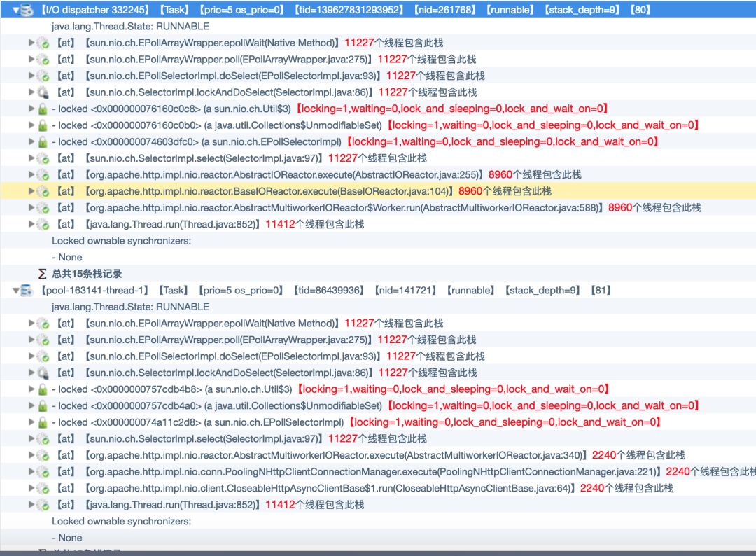Select 【stack_depth=9】 in I/O dispatcher header
Viewport: 756px width, 556px height.
click(582, 10)
